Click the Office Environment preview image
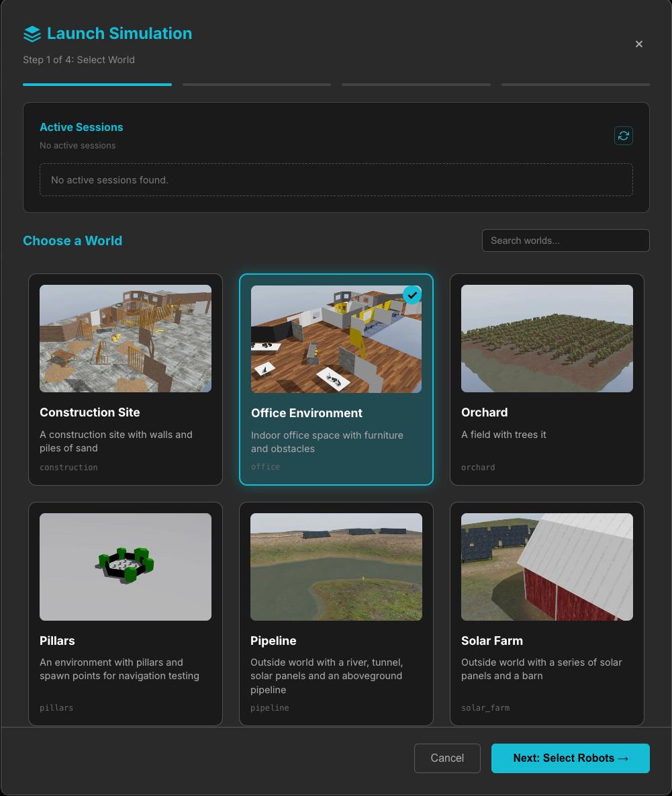This screenshot has height=796, width=672. click(x=336, y=339)
